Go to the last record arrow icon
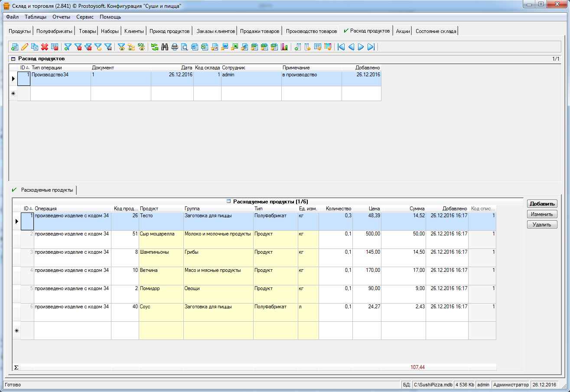This screenshot has width=570, height=392. coord(371,47)
